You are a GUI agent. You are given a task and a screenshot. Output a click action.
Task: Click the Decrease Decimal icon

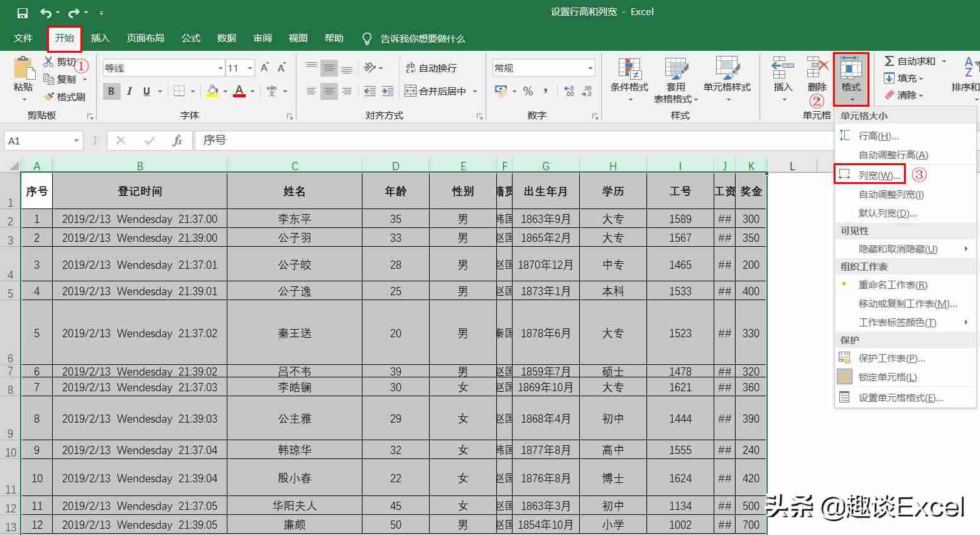(x=587, y=91)
